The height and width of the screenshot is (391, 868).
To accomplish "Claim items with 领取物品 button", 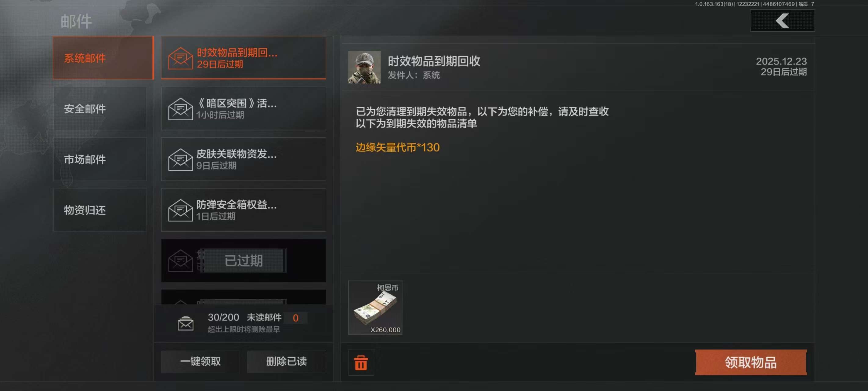I will click(x=751, y=362).
